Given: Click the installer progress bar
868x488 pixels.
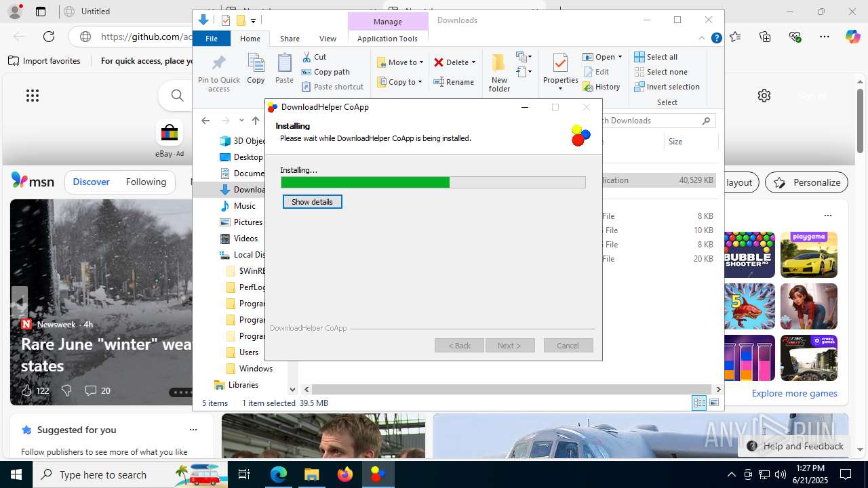Looking at the screenshot, I should [433, 182].
